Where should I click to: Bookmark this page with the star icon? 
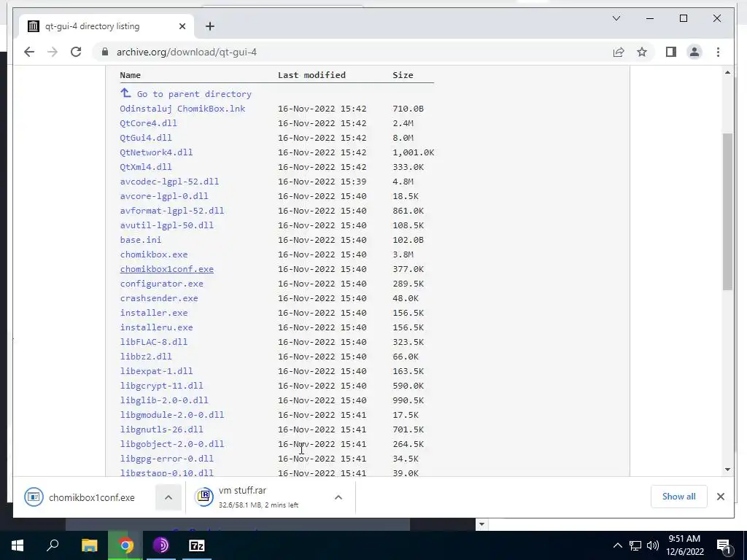tap(642, 52)
